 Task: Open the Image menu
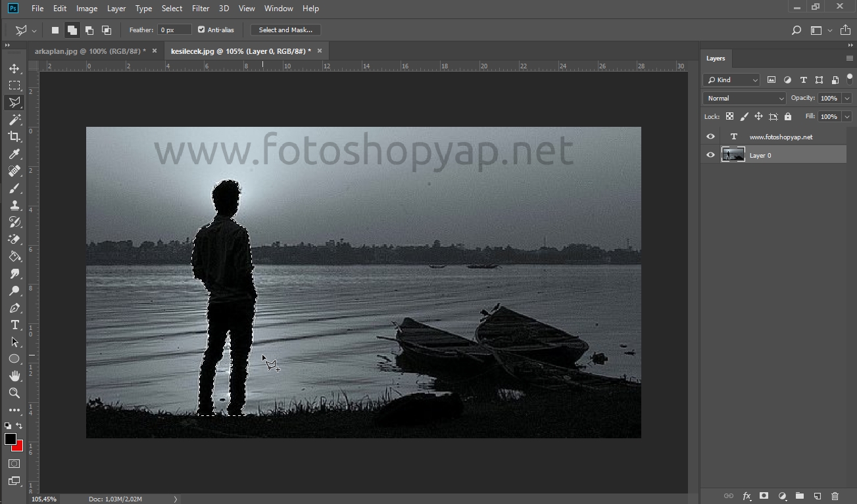coord(87,9)
